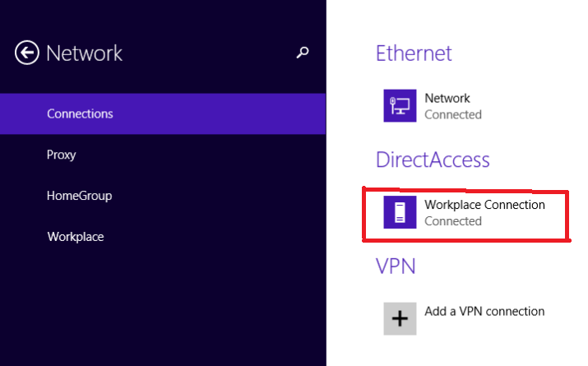The image size is (588, 366).
Task: Click the back arrow icon
Action: coord(26,53)
